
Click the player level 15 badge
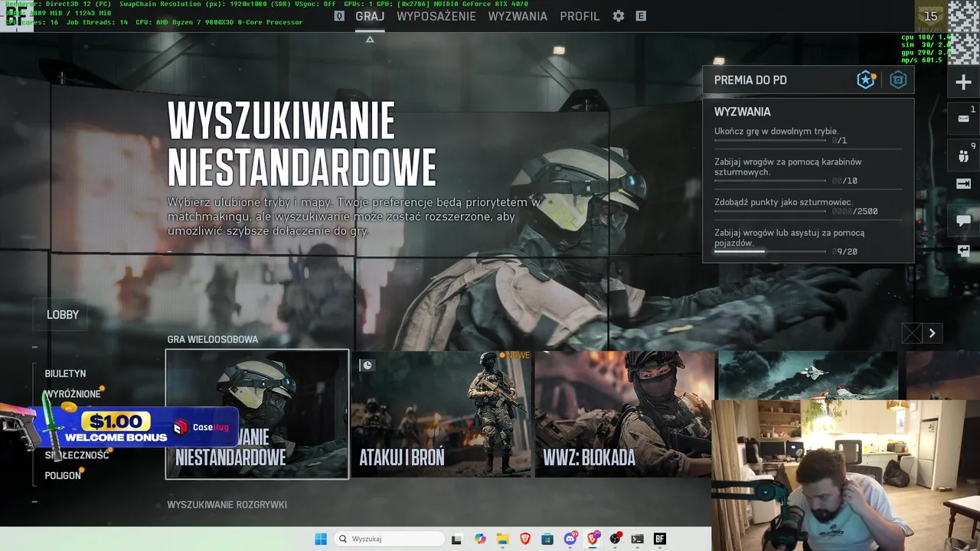(x=930, y=16)
